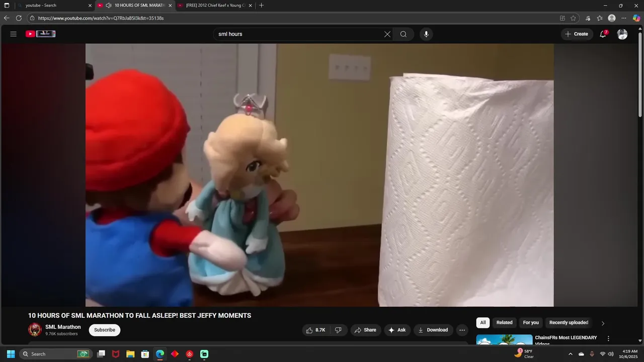Click the Ask button
Viewport: 644px width, 362px height.
pyautogui.click(x=397, y=330)
